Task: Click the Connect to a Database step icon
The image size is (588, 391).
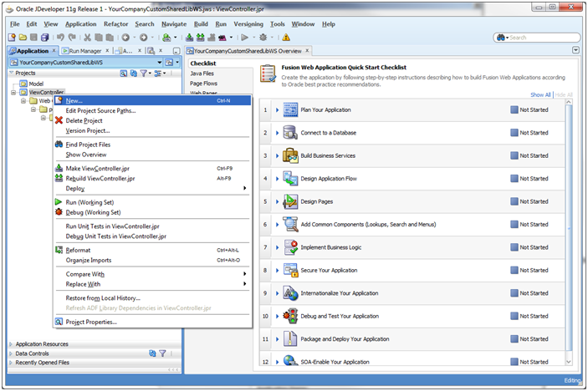Action: pos(290,133)
